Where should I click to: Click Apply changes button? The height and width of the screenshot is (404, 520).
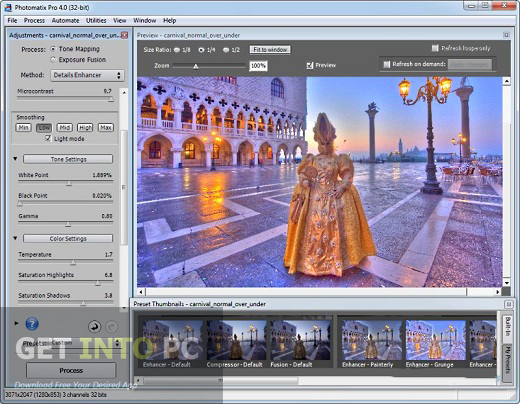pyautogui.click(x=469, y=64)
